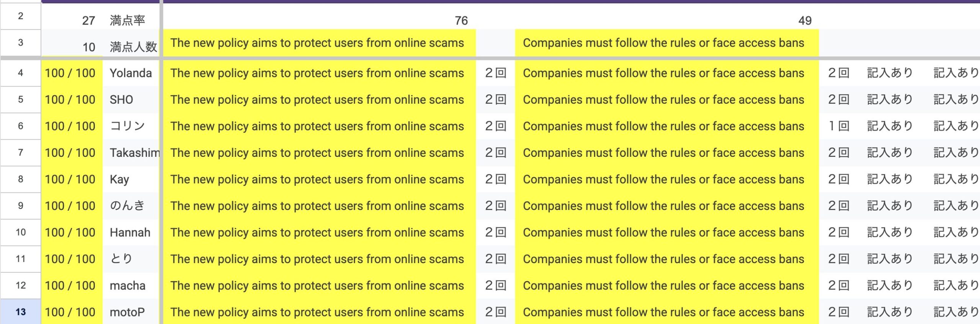
Task: Click the row 2 header number
Action: [x=21, y=16]
